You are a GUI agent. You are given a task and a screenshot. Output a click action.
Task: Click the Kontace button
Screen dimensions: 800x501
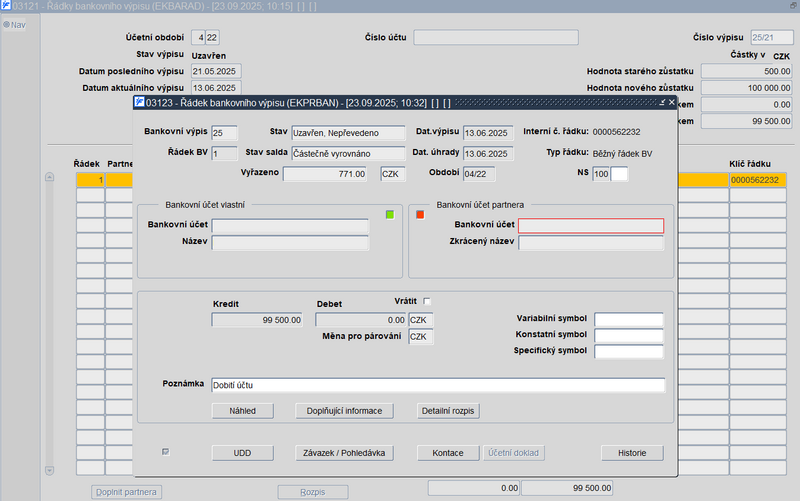447,453
